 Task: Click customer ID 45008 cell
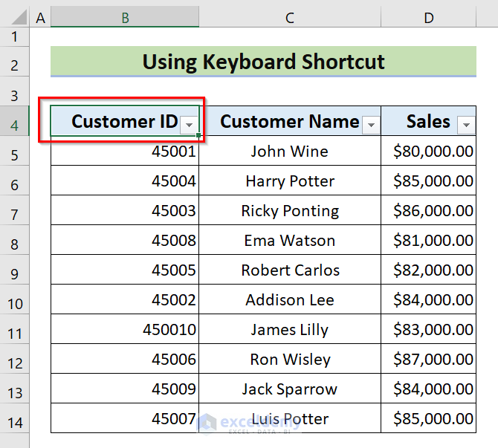click(125, 241)
